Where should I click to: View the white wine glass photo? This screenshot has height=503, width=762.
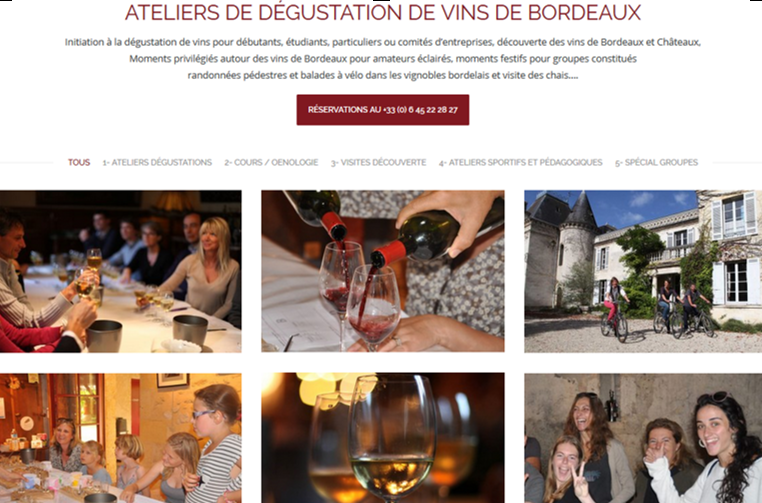pyautogui.click(x=383, y=438)
